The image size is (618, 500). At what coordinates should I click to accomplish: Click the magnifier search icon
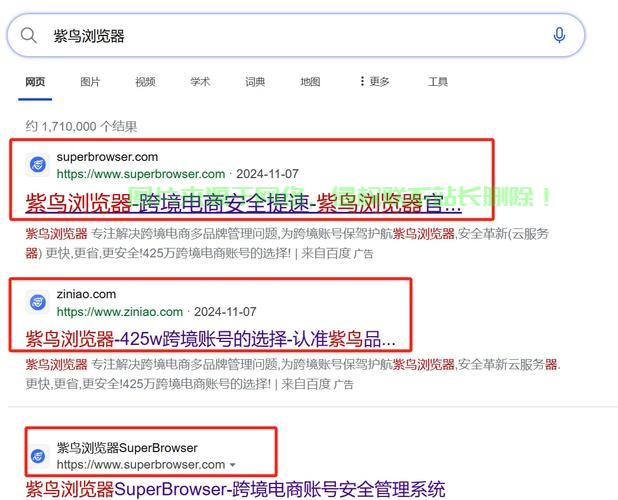(x=29, y=35)
